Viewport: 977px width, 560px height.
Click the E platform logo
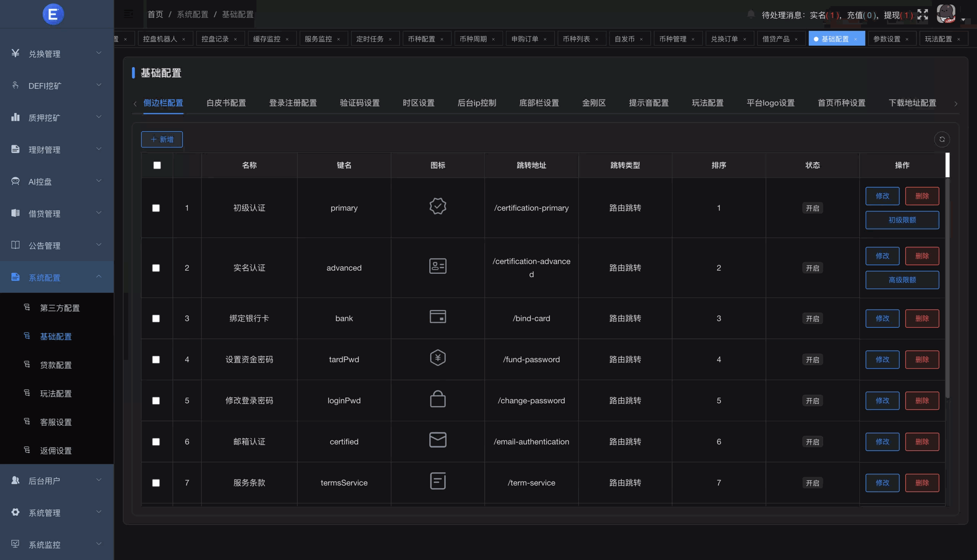(53, 14)
